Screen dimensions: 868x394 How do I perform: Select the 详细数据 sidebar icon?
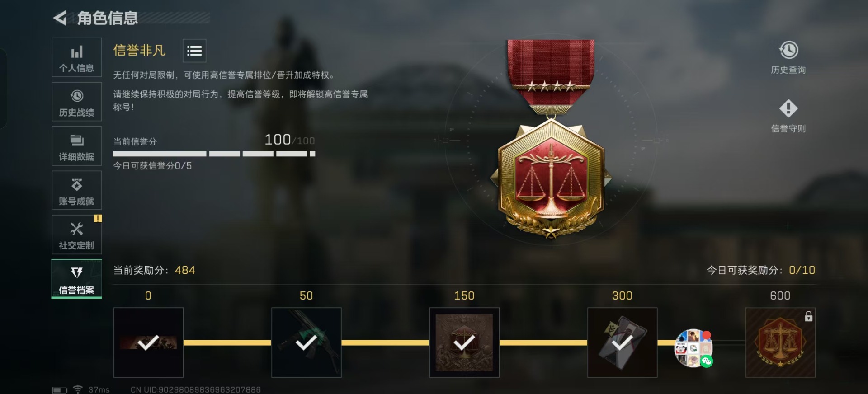coord(77,146)
